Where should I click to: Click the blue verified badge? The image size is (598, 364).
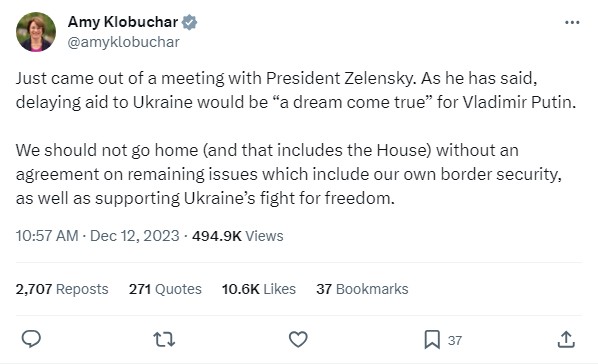click(189, 22)
